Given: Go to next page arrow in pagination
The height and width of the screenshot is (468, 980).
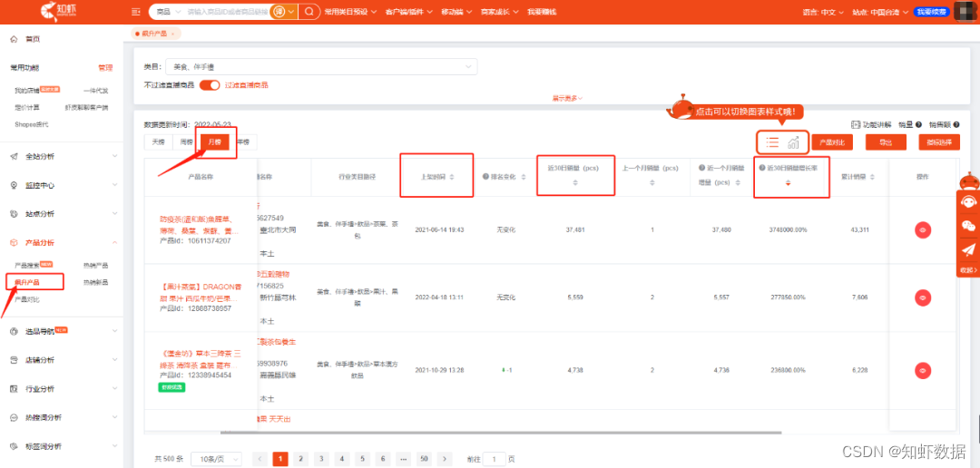Looking at the screenshot, I should pos(445,459).
